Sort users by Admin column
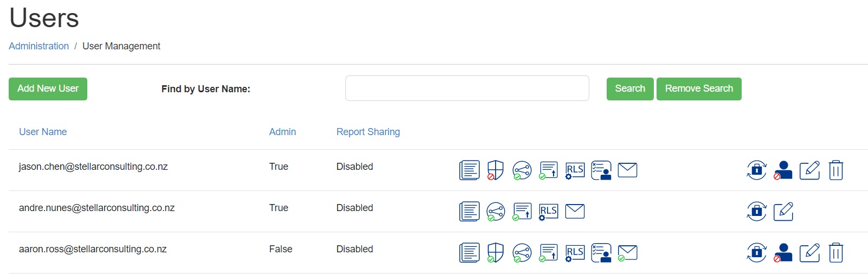Image resolution: width=868 pixels, height=280 pixels. [x=282, y=132]
